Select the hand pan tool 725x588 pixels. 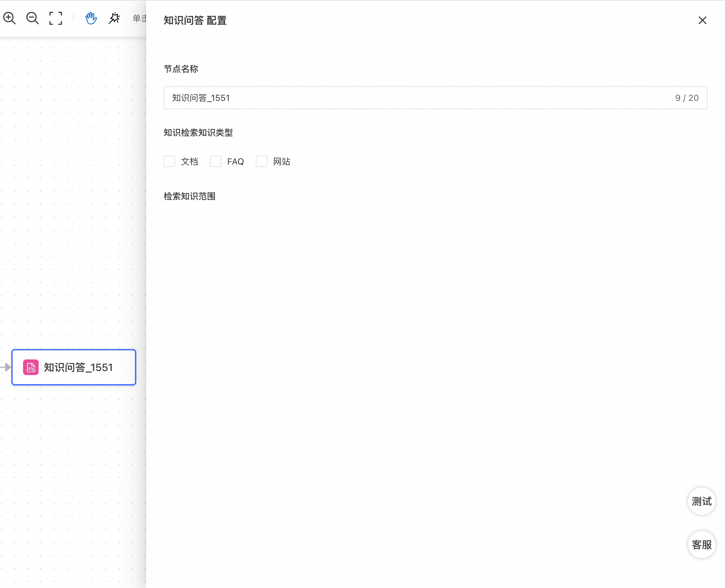tap(91, 18)
